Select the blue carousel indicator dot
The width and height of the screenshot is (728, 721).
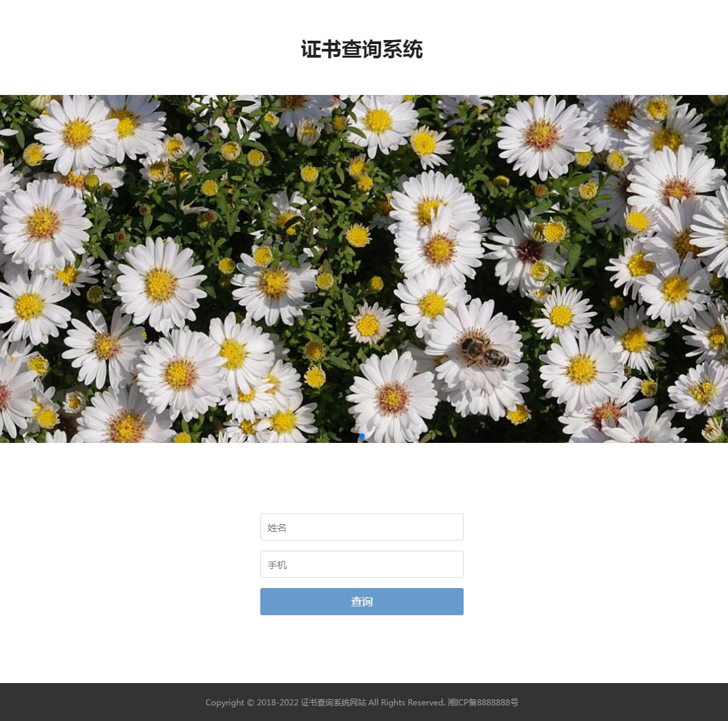362,435
